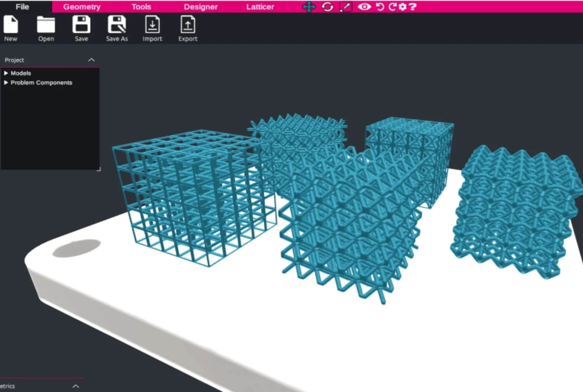The height and width of the screenshot is (392, 583).
Task: Click the New file icon
Action: coord(11,25)
